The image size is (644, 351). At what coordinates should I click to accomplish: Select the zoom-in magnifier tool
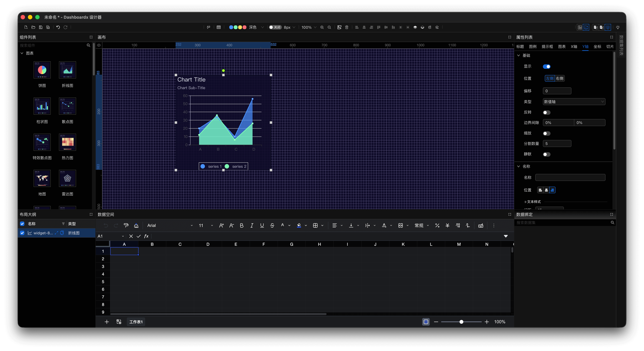tap(322, 27)
